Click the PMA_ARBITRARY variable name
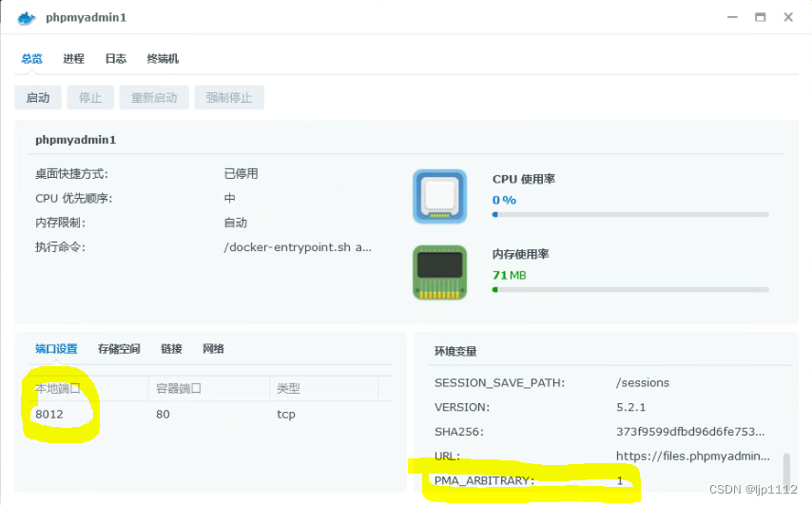Screen dimensions: 812x505 484,480
